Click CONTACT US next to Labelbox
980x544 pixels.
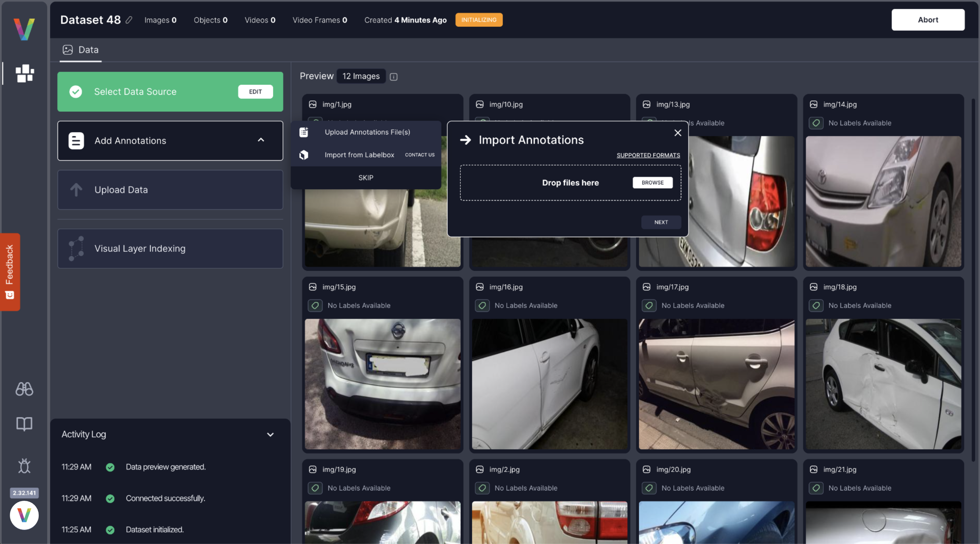[420, 155]
